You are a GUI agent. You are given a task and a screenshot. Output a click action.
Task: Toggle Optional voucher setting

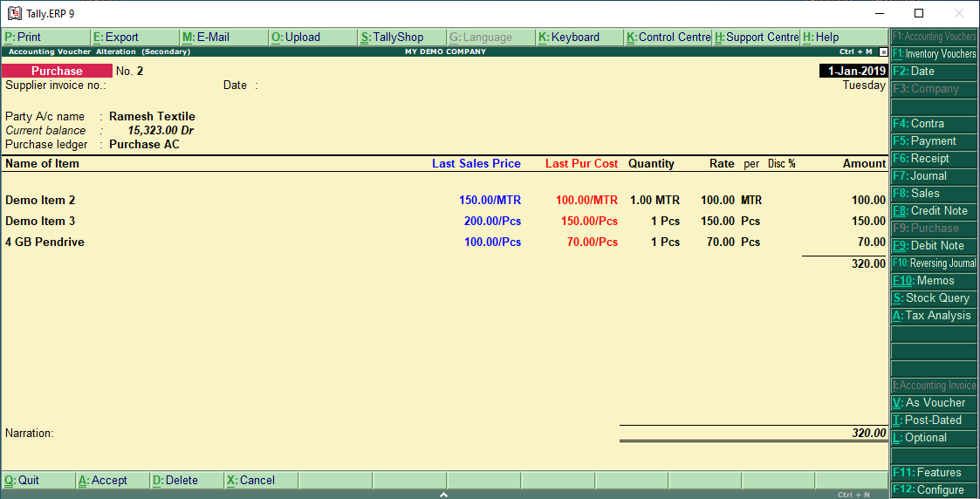(934, 439)
